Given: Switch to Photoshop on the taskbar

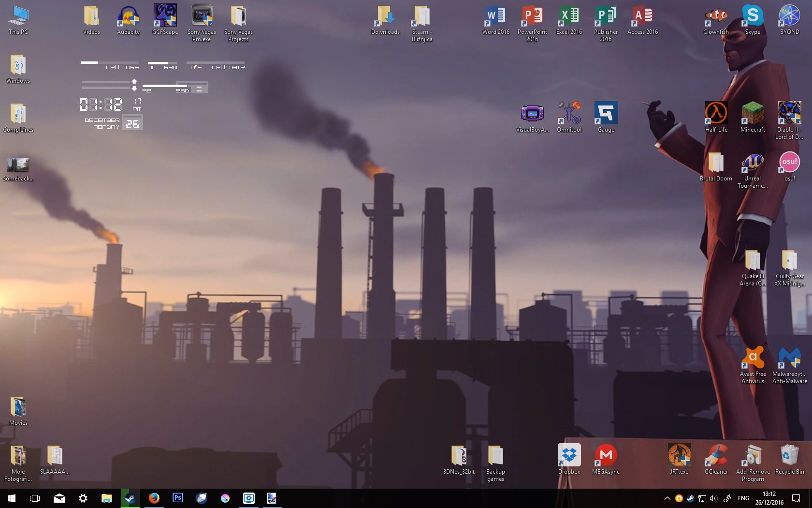Looking at the screenshot, I should point(177,498).
